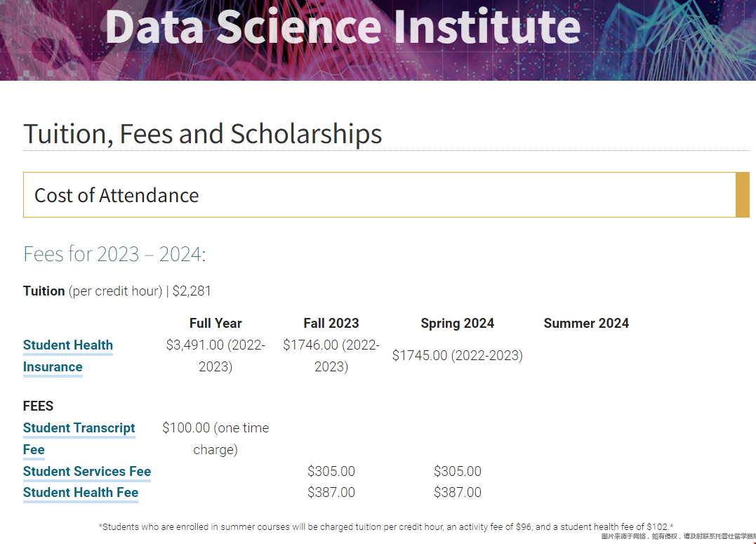756x544 pixels.
Task: Click the summer courses footnote text
Action: tap(386, 526)
